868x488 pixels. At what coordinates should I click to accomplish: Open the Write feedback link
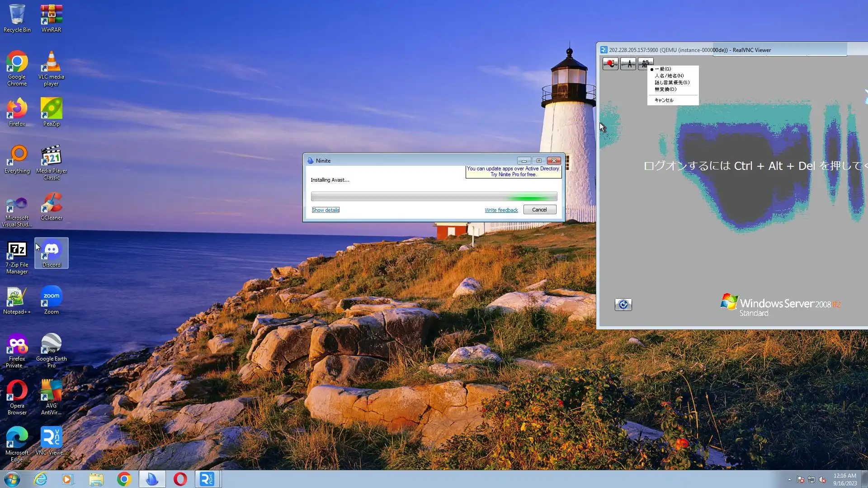[x=501, y=210]
